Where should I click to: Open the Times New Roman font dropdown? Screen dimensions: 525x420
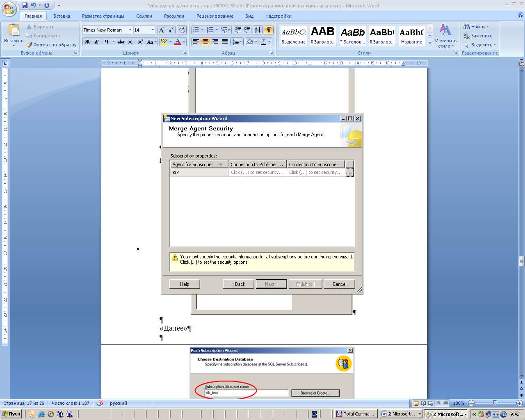tap(130, 30)
